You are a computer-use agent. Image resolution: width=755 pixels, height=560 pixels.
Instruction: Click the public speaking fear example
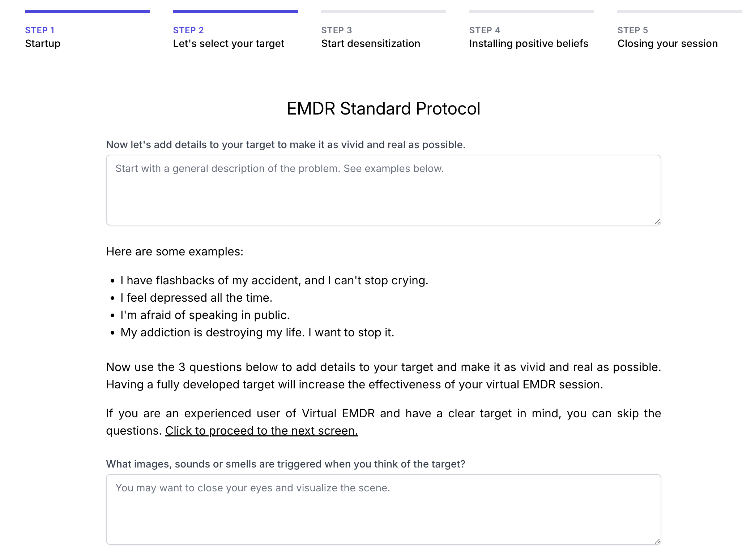[x=205, y=315]
